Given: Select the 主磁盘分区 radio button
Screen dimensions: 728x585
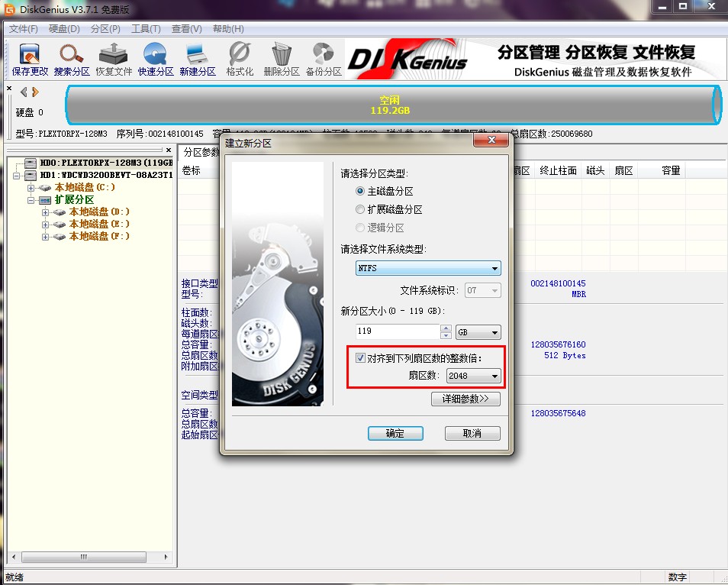Looking at the screenshot, I should [359, 192].
